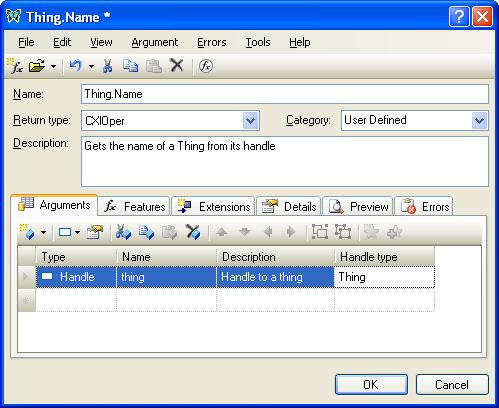Click the OK button
Viewport: 499px width, 408px height.
(371, 385)
